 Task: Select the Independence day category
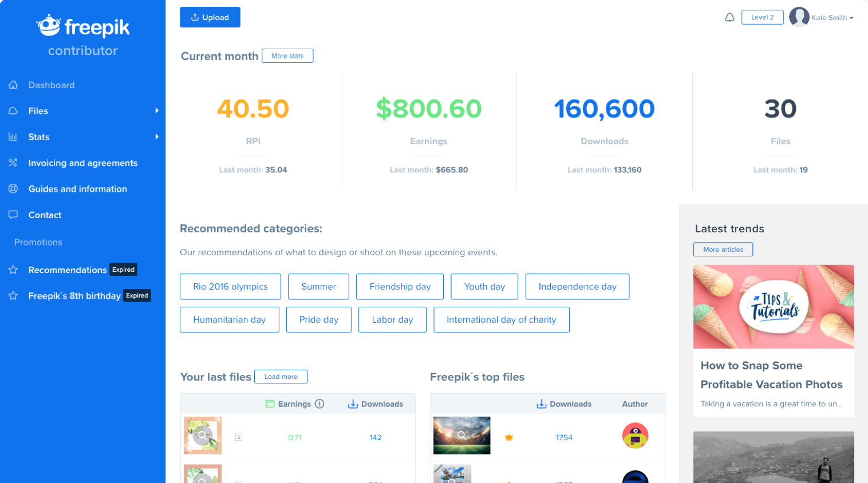[577, 287]
